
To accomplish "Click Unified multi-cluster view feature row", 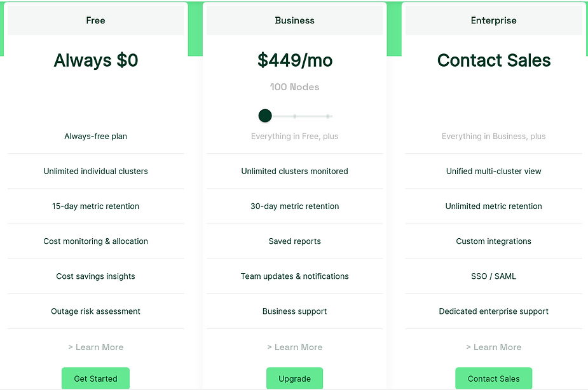I will click(493, 171).
